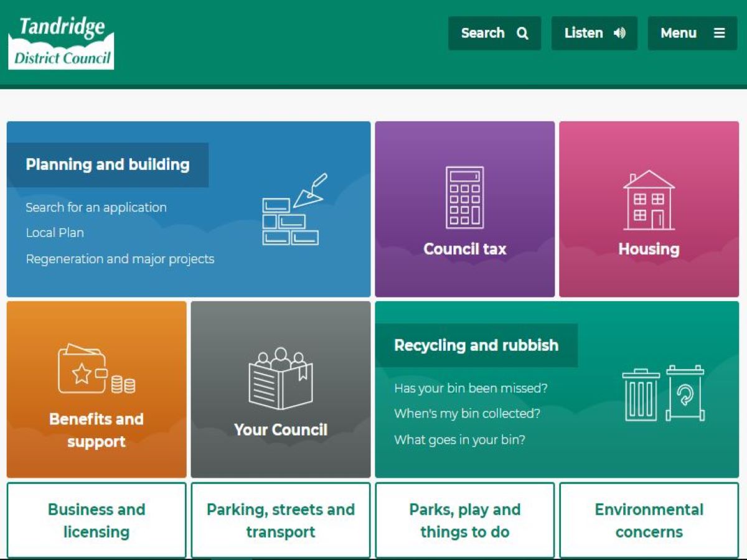Click the bricks and trowel icon
Screen dimensions: 747x560
click(x=294, y=209)
